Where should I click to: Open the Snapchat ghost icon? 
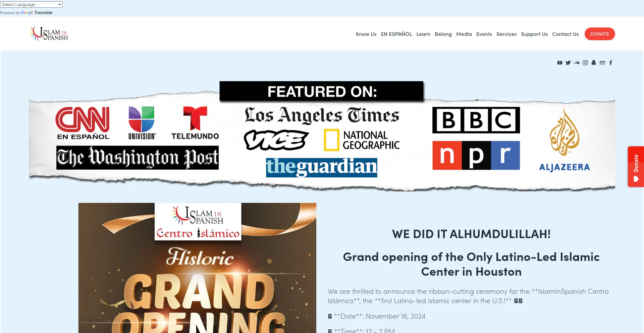pyautogui.click(x=594, y=63)
